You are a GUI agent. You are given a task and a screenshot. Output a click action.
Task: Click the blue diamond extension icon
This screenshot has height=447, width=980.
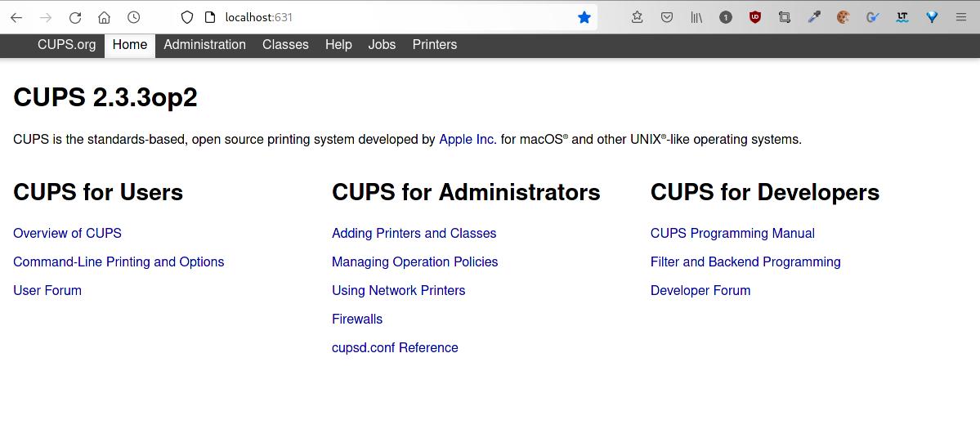(x=932, y=17)
